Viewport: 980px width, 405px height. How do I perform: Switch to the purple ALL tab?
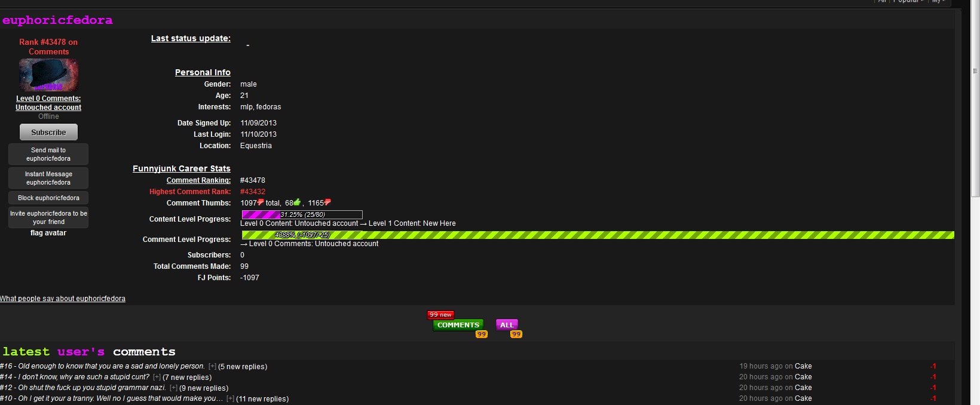(506, 325)
